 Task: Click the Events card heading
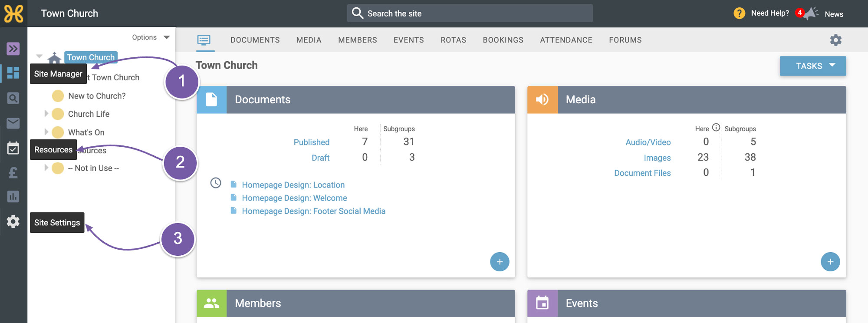(x=582, y=303)
